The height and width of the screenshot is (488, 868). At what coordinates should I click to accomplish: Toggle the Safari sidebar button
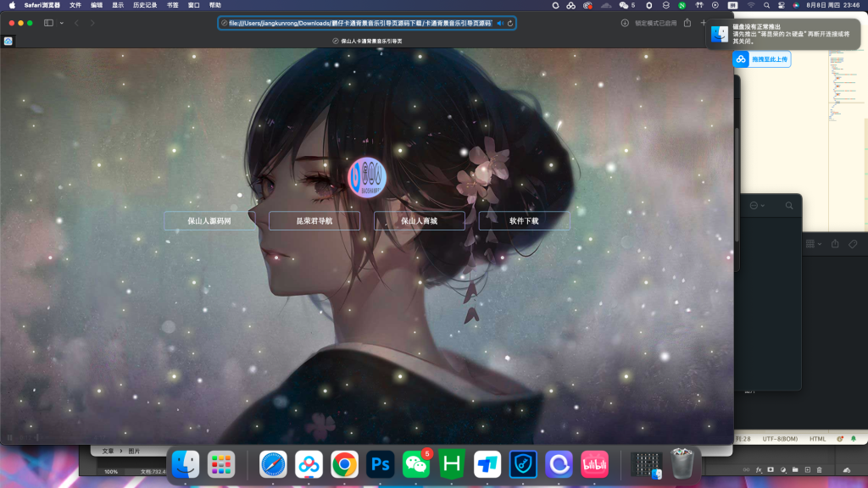coord(48,23)
